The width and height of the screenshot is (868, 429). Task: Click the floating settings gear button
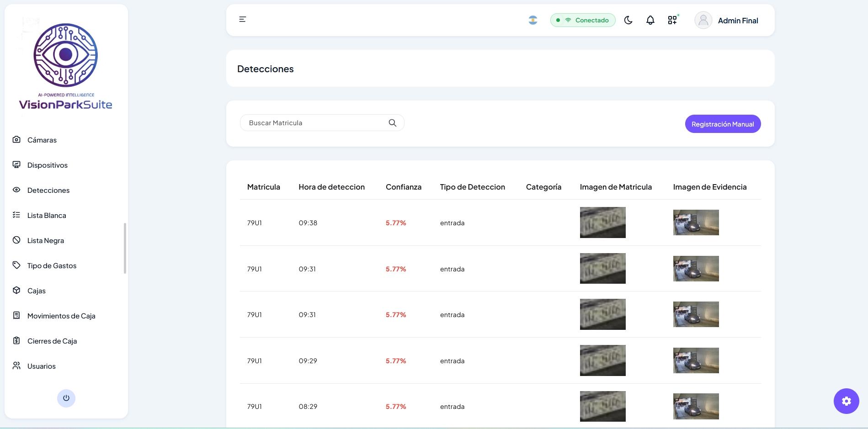pyautogui.click(x=846, y=401)
